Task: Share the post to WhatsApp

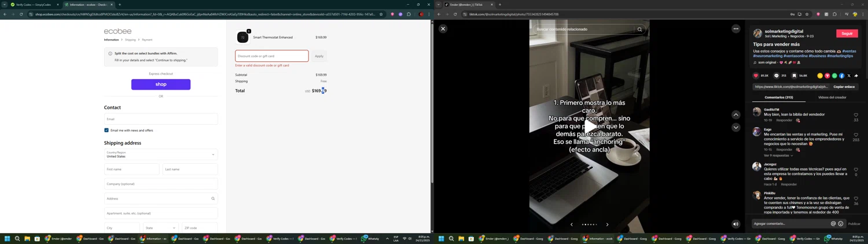Action: tap(834, 76)
